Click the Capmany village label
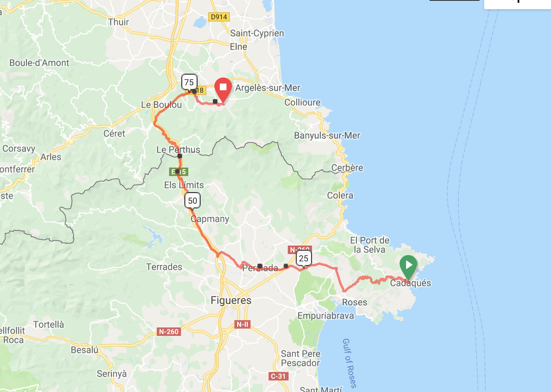The height and width of the screenshot is (392, 551). tap(210, 219)
